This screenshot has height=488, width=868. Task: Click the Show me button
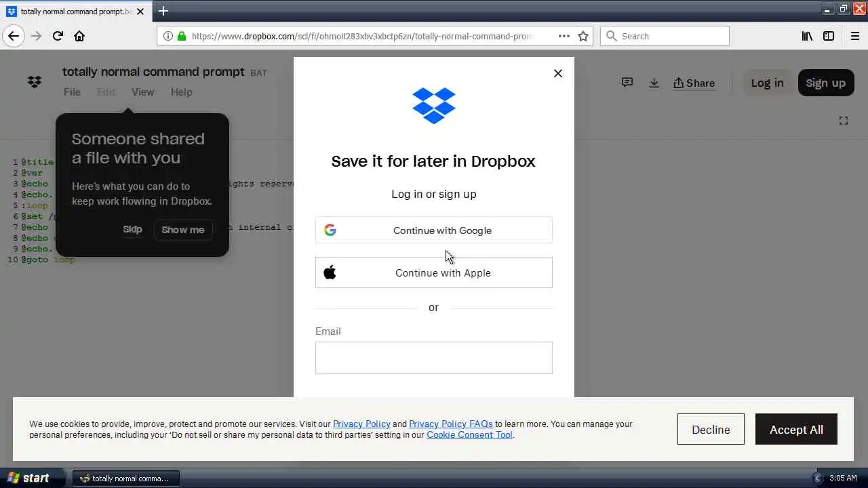pos(183,230)
